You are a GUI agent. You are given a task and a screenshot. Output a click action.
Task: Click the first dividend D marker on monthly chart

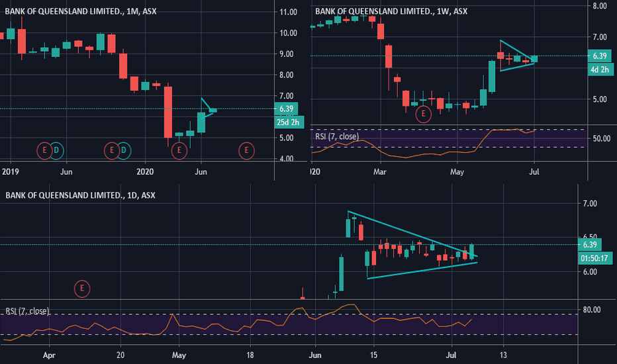pos(57,150)
